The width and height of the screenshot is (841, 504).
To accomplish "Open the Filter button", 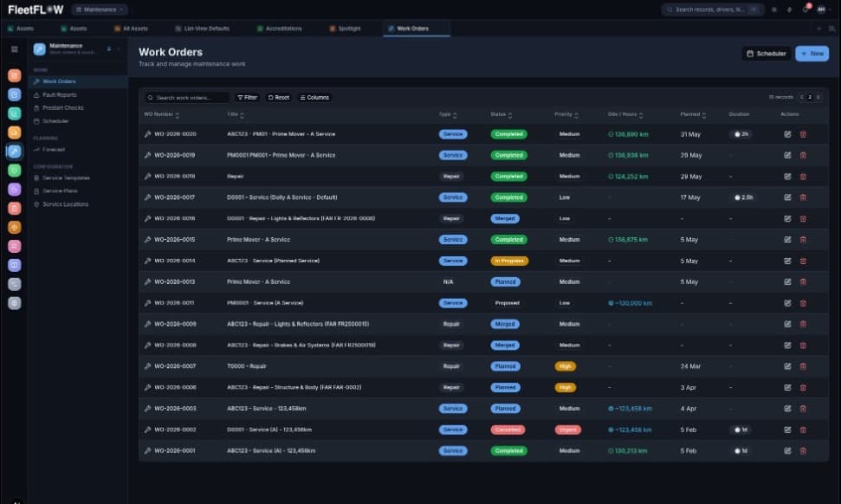I will pos(247,98).
